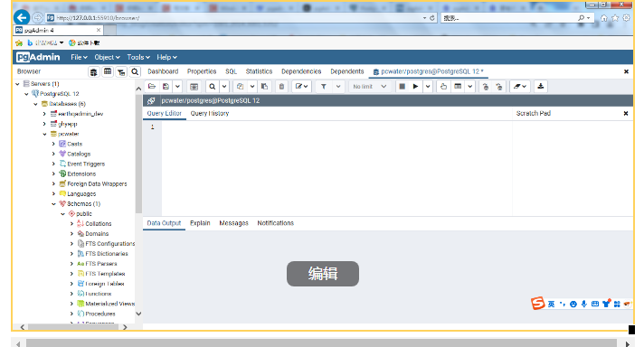
Task: Click the Open File toolbar icon
Action: click(152, 87)
